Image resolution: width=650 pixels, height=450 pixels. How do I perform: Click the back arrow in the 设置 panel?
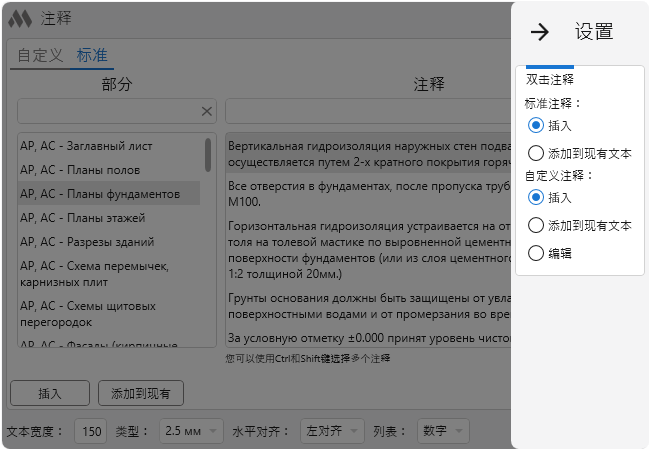tap(539, 32)
